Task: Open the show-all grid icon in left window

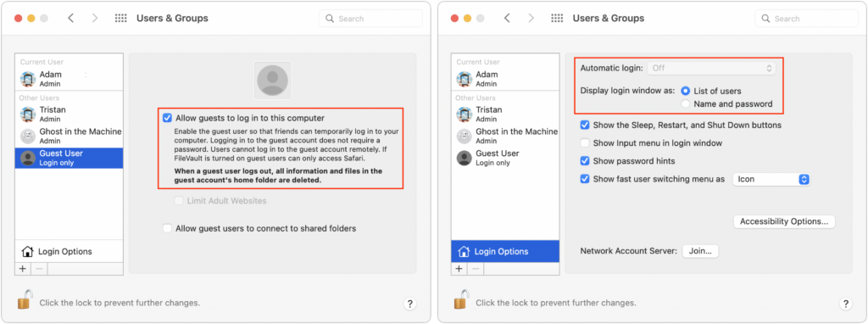Action: [120, 19]
